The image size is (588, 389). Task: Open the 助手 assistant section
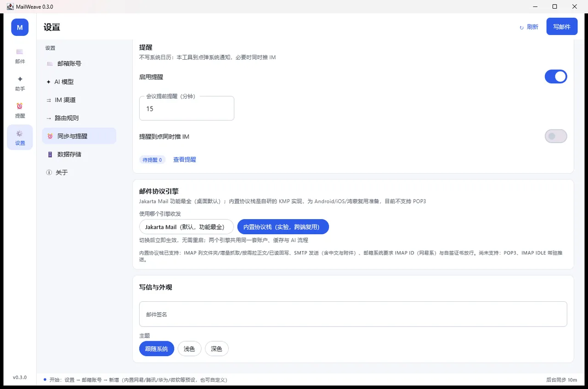point(20,83)
